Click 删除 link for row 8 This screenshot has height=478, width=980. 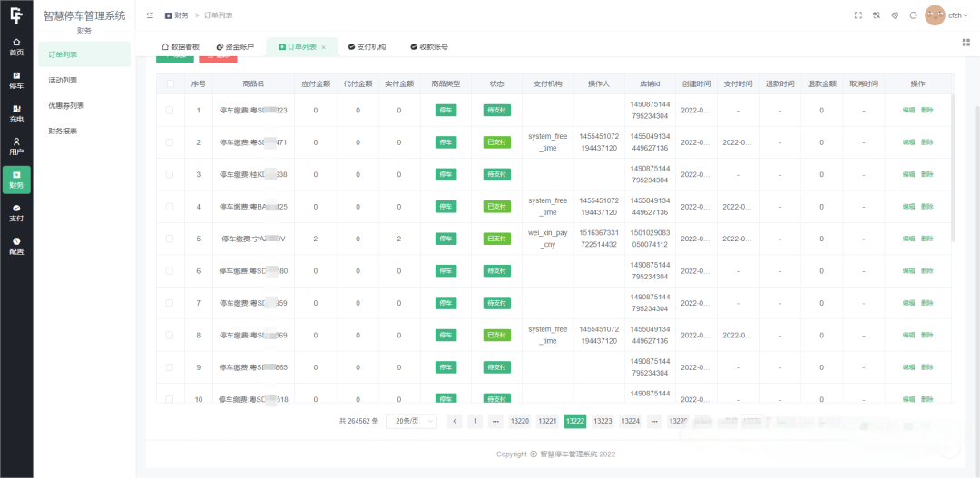(926, 335)
